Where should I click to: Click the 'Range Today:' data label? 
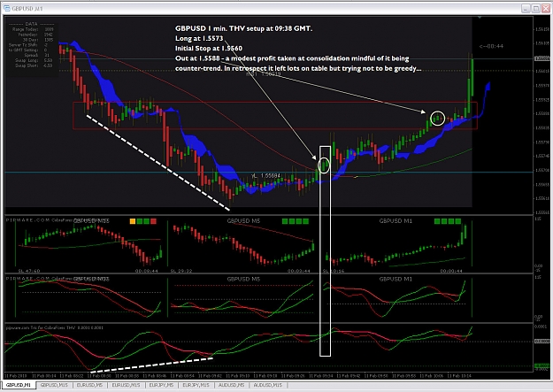(x=25, y=29)
